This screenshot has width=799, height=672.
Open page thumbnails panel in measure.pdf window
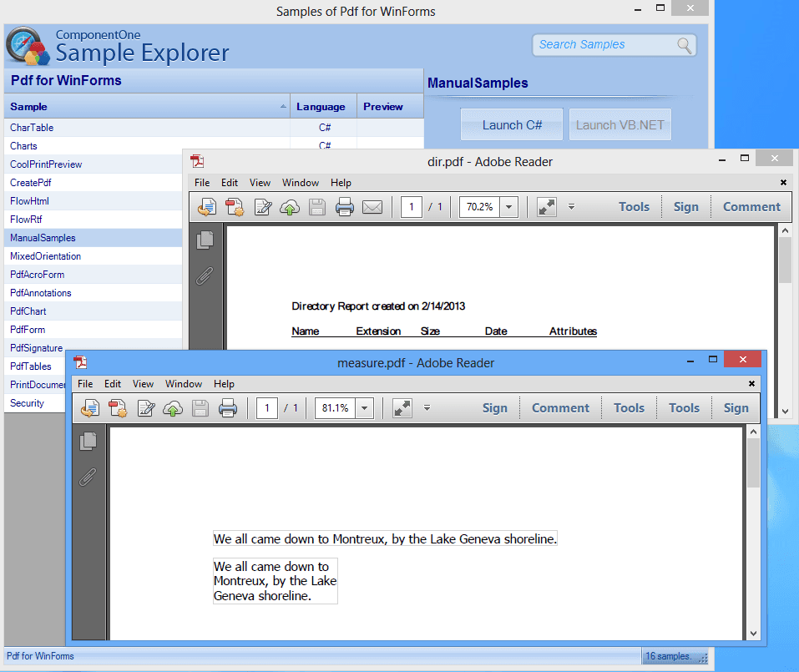(x=88, y=442)
